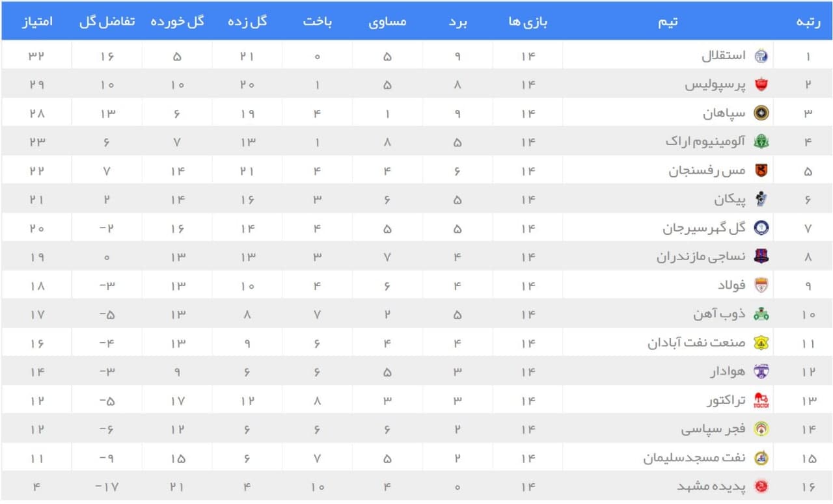Click the orange Mes Rafsanjan logo
This screenshot has height=504, width=833.
point(761,170)
